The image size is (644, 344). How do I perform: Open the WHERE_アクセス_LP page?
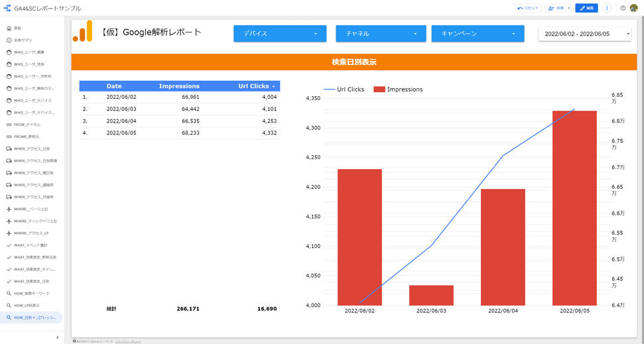click(31, 233)
